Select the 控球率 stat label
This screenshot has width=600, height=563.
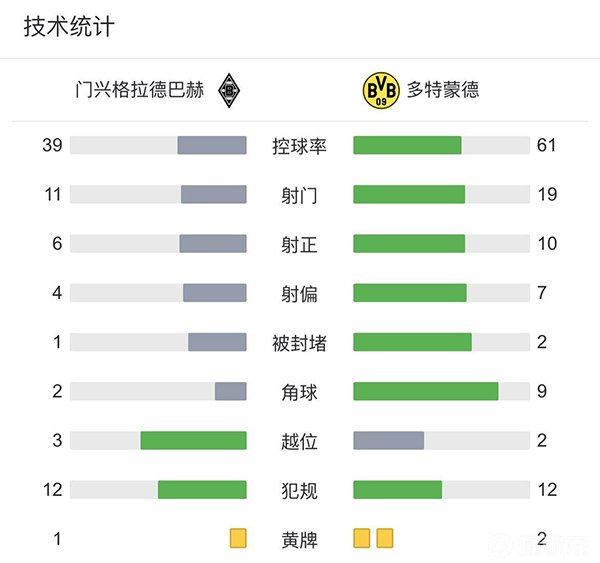300,146
